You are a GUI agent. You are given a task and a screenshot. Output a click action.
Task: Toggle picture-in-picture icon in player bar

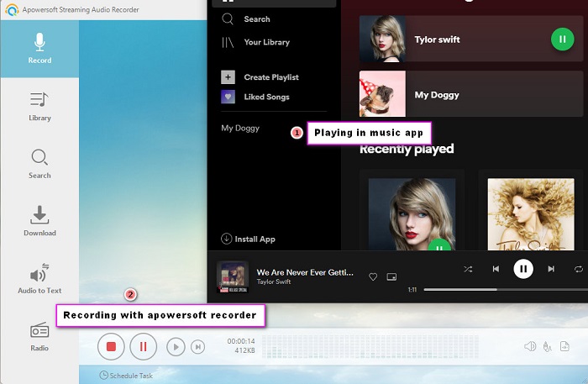click(391, 276)
